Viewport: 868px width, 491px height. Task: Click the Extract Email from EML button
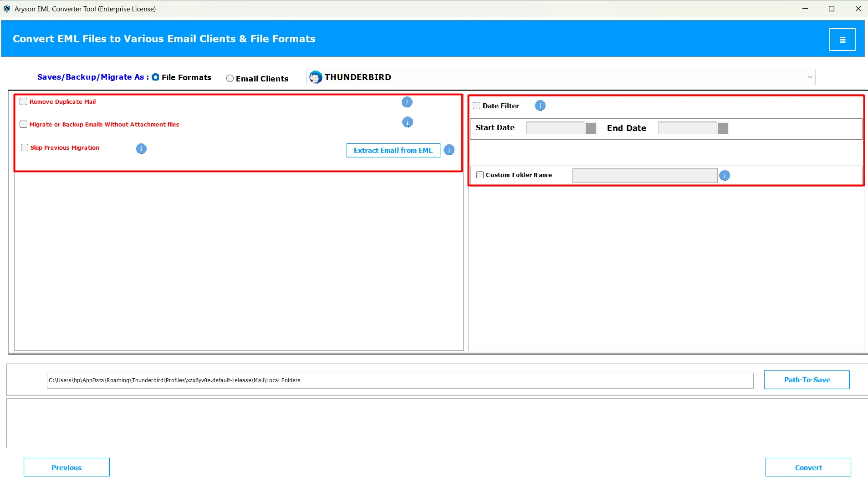point(393,150)
